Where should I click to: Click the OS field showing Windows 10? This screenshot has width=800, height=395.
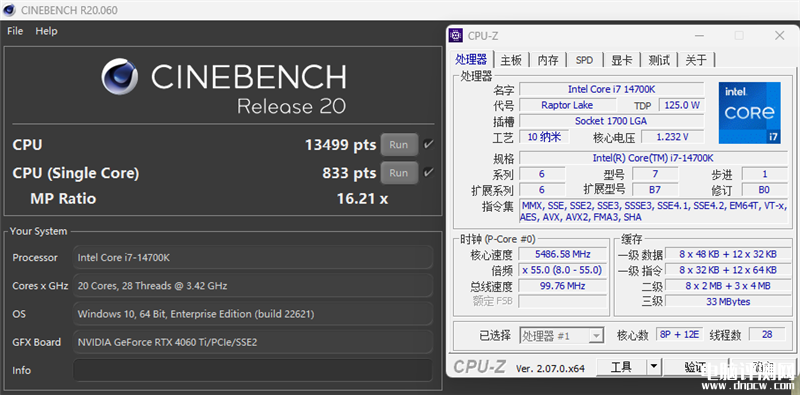(253, 313)
